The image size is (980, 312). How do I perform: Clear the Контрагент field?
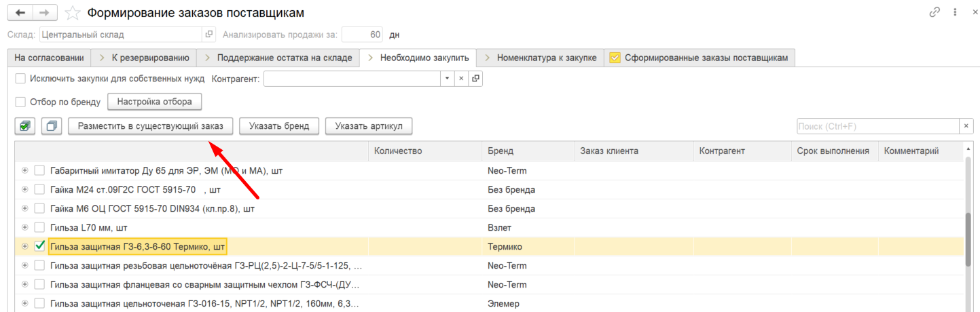461,79
